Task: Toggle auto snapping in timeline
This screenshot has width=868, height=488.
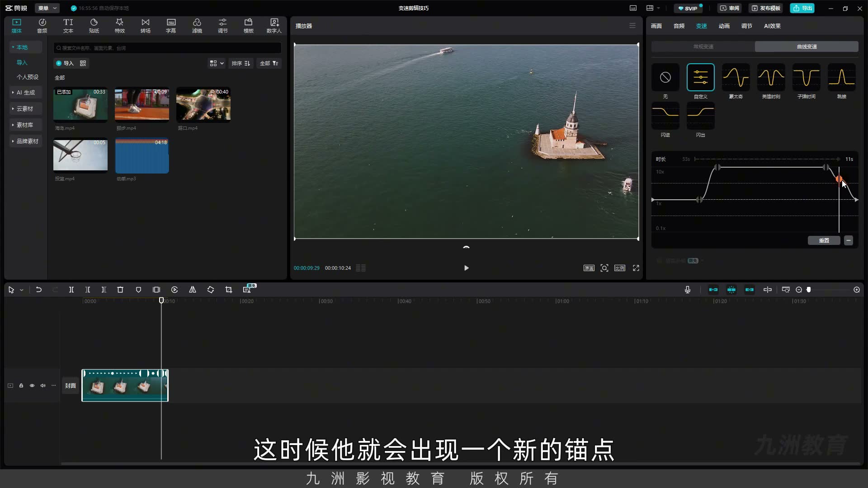Action: point(731,290)
